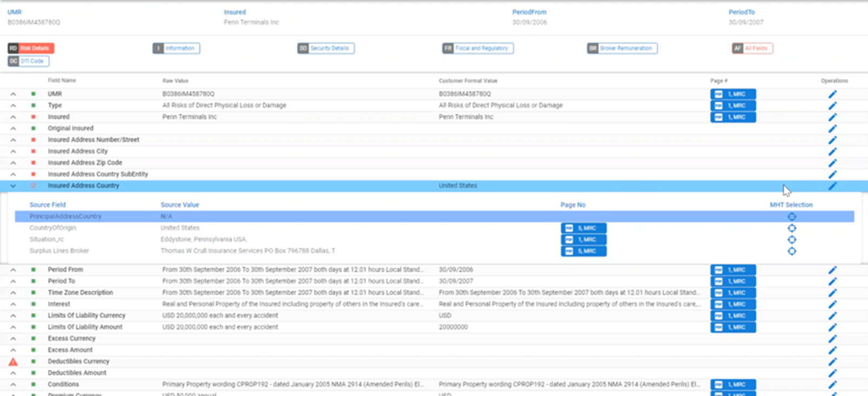Screen dimensions: 868x396
Task: Edit Deductibles Currency pencil icon
Action: 832,361
